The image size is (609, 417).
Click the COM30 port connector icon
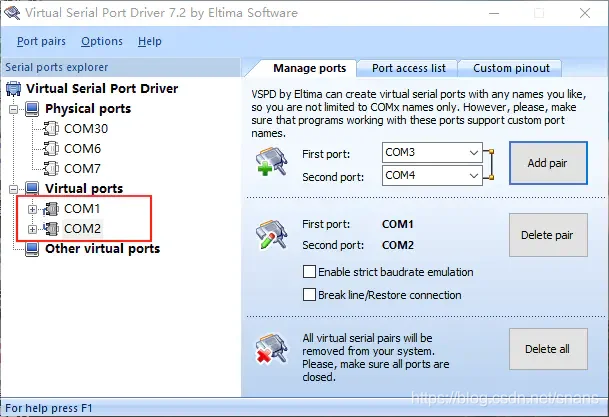click(x=51, y=129)
